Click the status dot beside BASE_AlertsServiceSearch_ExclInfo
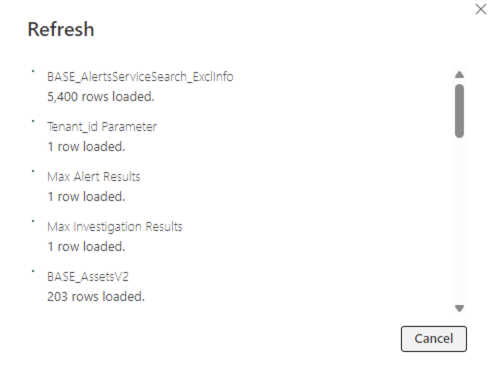 [x=33, y=71]
